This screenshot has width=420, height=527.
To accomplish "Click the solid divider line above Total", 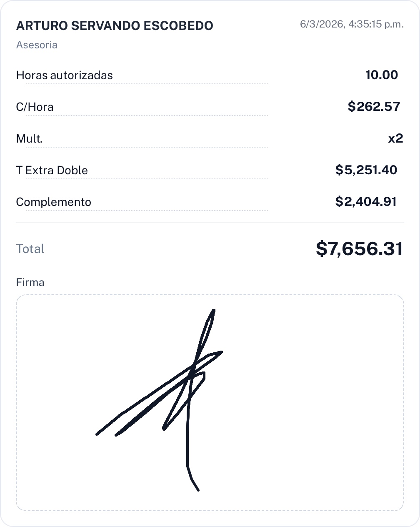I will 210,222.
